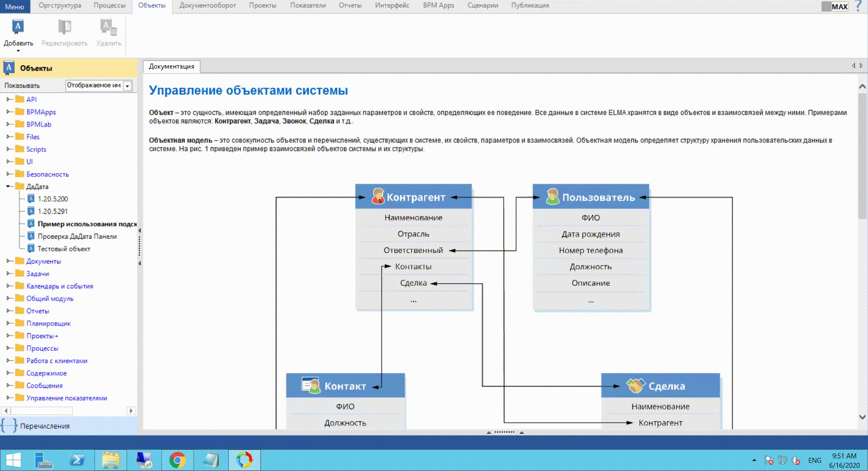868x471 pixels.
Task: Click the Редактировать toolbar icon
Action: (64, 28)
